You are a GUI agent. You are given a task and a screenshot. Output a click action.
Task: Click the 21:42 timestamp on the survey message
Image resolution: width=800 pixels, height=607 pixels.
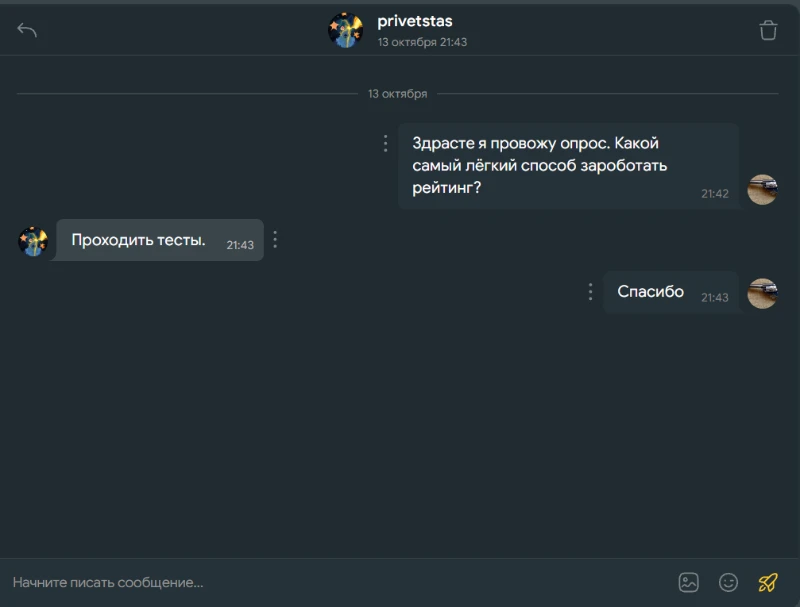pos(715,194)
